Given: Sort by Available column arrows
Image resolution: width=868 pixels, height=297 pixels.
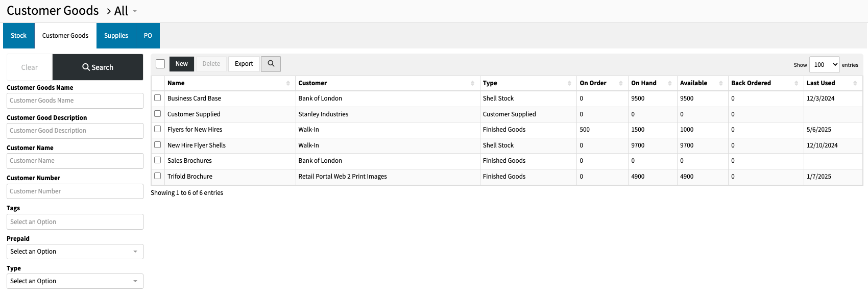Looking at the screenshot, I should click(x=721, y=83).
